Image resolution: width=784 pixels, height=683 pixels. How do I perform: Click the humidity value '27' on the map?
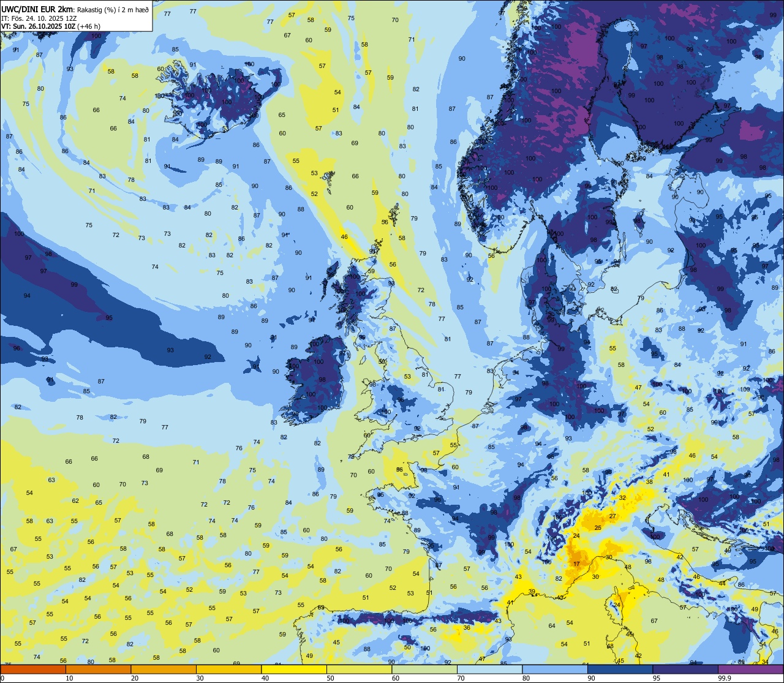pos(612,516)
